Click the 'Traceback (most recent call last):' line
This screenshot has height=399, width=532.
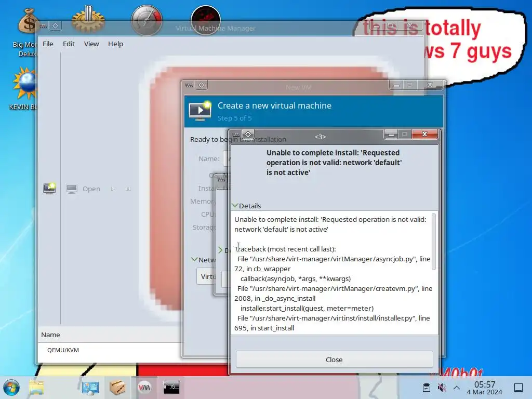pyautogui.click(x=285, y=249)
